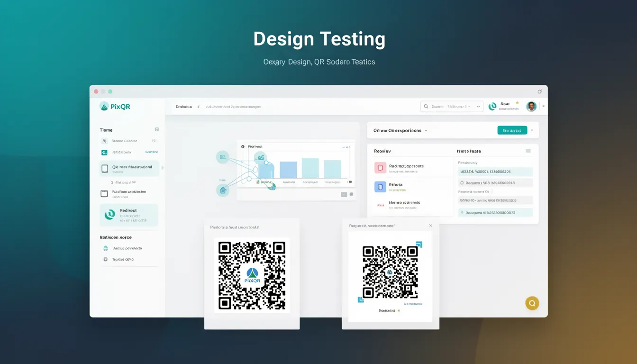Click the teal button in the exporisons bar
Image resolution: width=637 pixels, height=364 pixels.
coord(512,130)
